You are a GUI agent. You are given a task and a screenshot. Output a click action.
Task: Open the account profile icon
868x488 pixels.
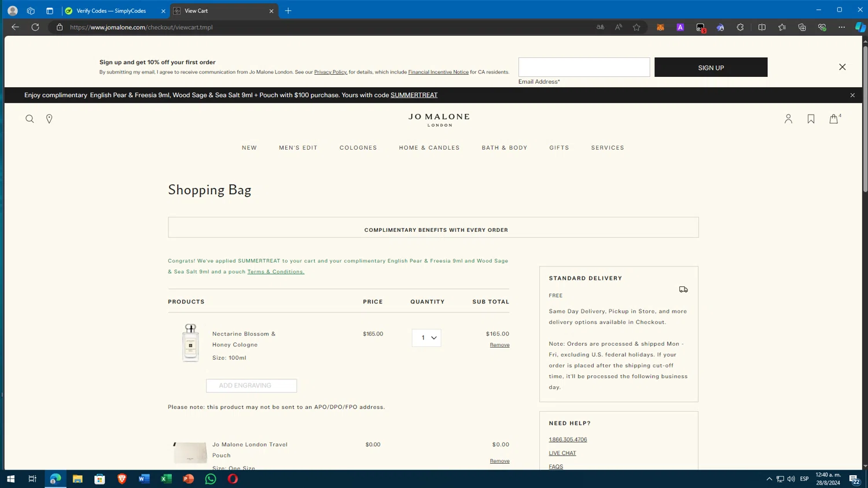pyautogui.click(x=788, y=119)
